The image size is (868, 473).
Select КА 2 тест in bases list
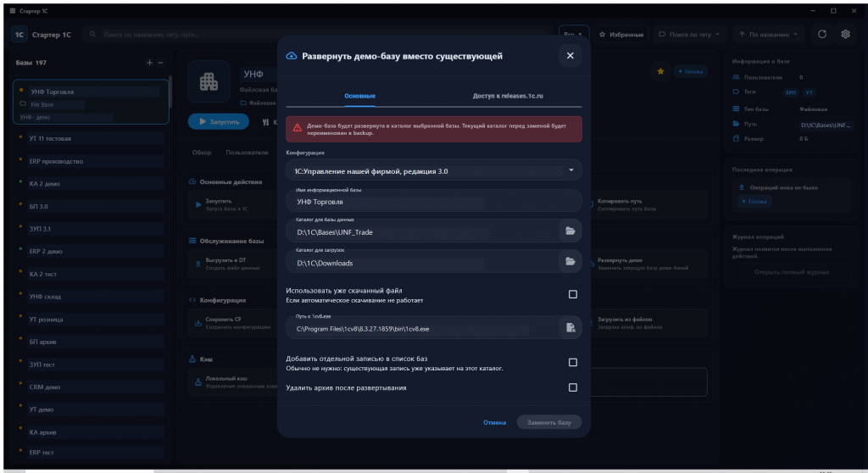coord(91,274)
